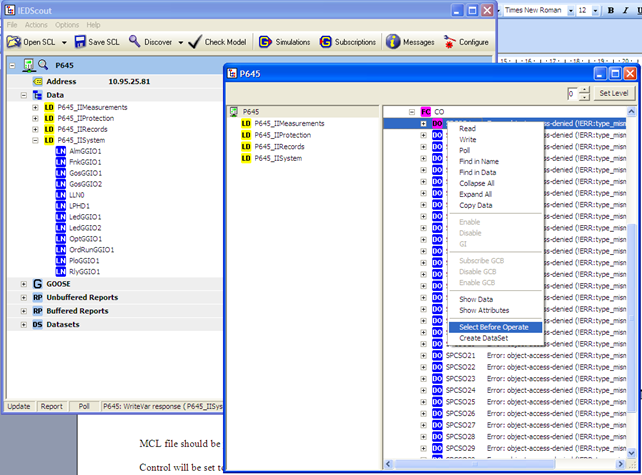Select RlyGGIO1 LN icon
This screenshot has width=642, height=475.
tap(61, 272)
